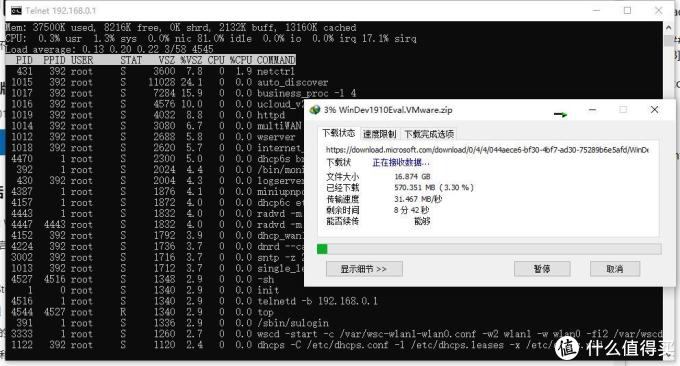Click the top process row
Viewport: 680px width, 366px height.
pyautogui.click(x=140, y=312)
